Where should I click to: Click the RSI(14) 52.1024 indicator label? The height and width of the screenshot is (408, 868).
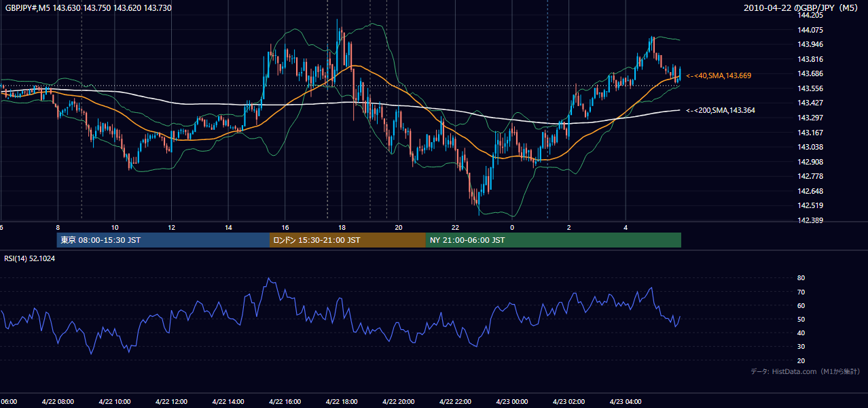(x=30, y=258)
